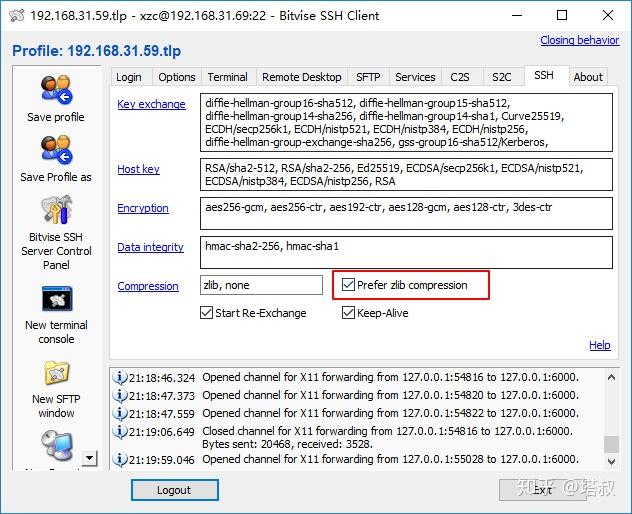Maximize the Bitvise SSH Client window
632x514 pixels.
562,16
